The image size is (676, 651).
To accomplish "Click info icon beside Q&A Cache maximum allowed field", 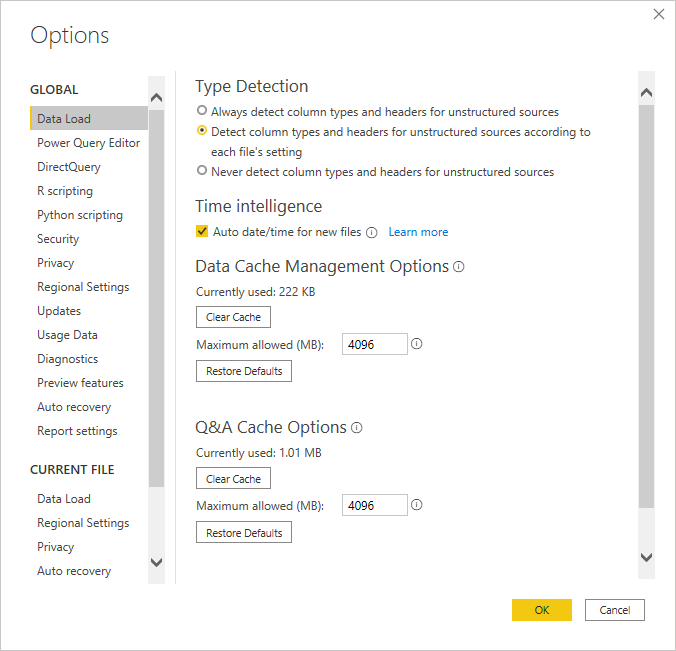I will tap(417, 505).
